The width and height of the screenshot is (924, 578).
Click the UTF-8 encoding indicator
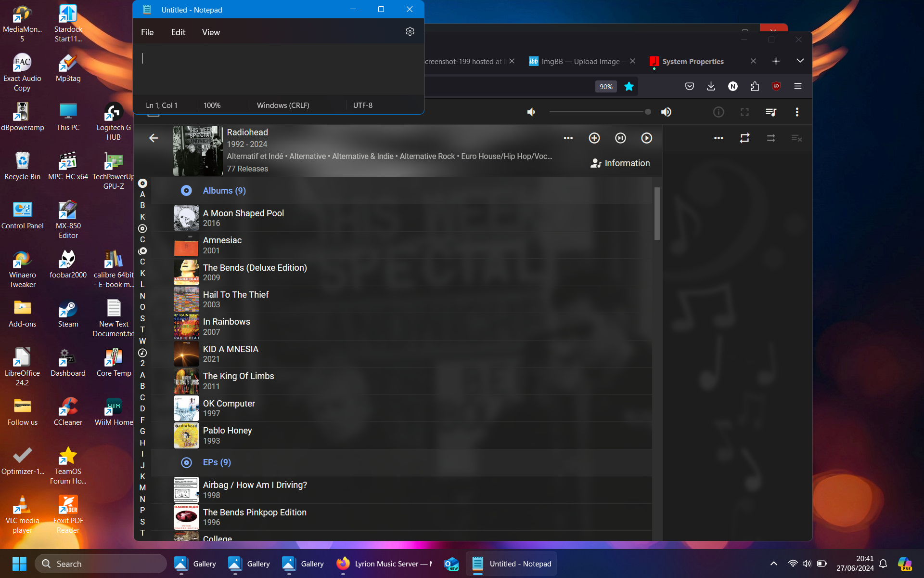363,105
